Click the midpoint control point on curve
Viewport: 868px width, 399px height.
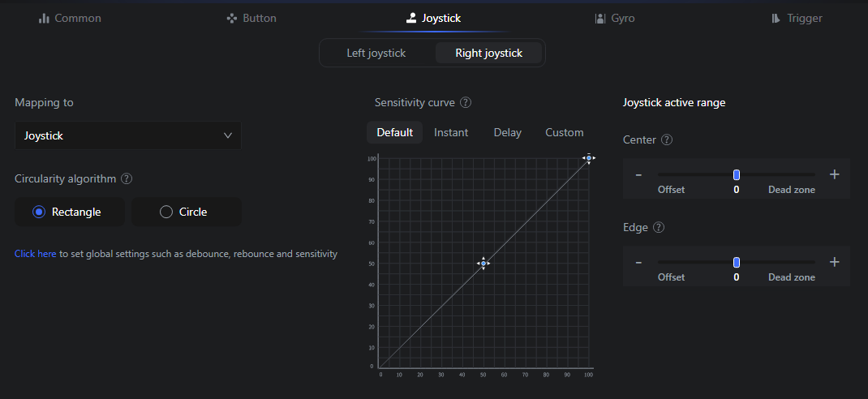[x=483, y=264]
